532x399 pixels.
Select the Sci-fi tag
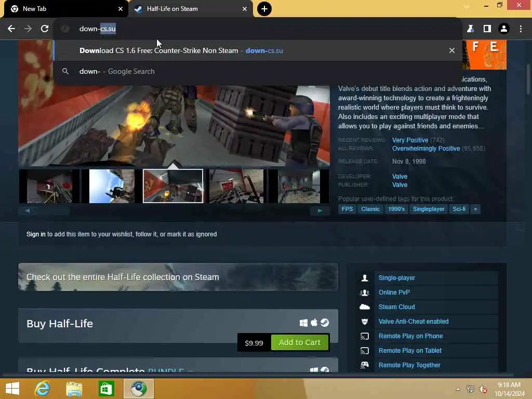[459, 209]
